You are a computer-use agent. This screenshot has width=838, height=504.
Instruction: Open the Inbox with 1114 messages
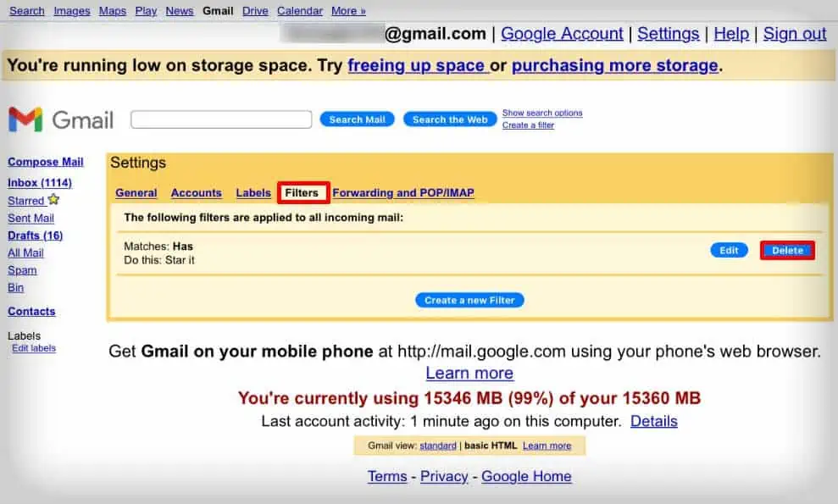tap(40, 182)
